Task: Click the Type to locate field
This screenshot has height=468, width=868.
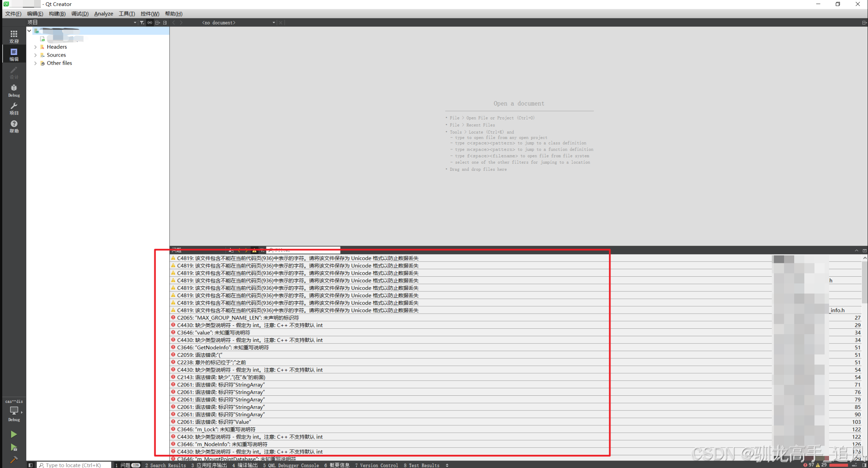Action: pos(73,465)
